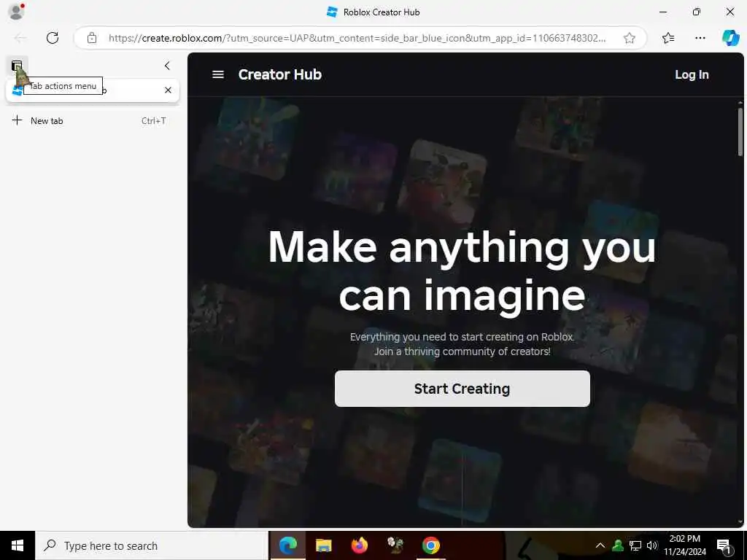
Task: Open the Tab actions menu icon
Action: coord(18,66)
